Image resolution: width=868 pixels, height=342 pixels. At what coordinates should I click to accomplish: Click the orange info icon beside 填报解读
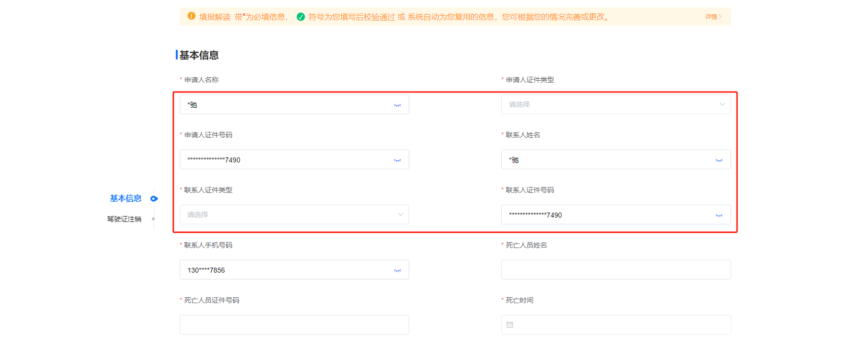192,16
